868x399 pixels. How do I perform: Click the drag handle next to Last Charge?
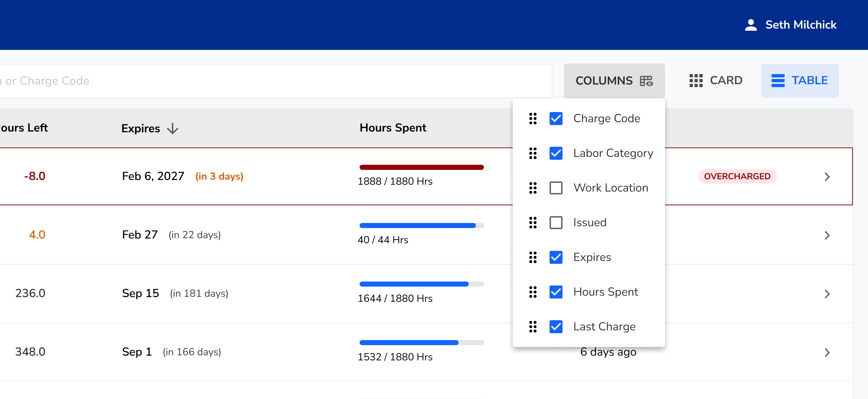[x=533, y=327]
